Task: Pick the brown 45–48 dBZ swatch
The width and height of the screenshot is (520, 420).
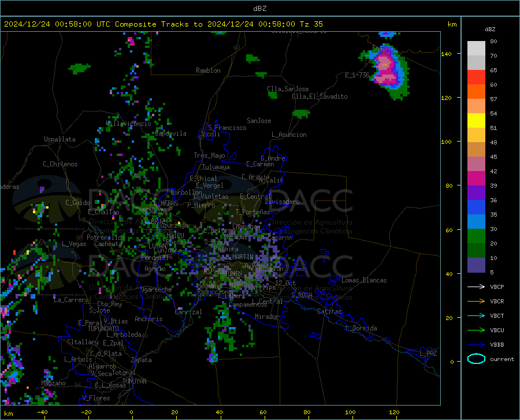Action: (476, 150)
